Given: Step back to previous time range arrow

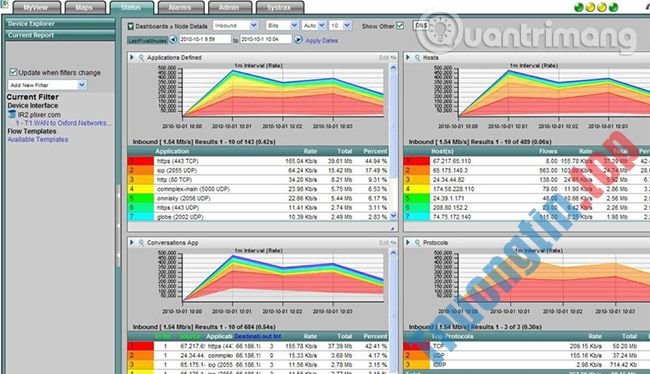Looking at the screenshot, I should (173, 40).
